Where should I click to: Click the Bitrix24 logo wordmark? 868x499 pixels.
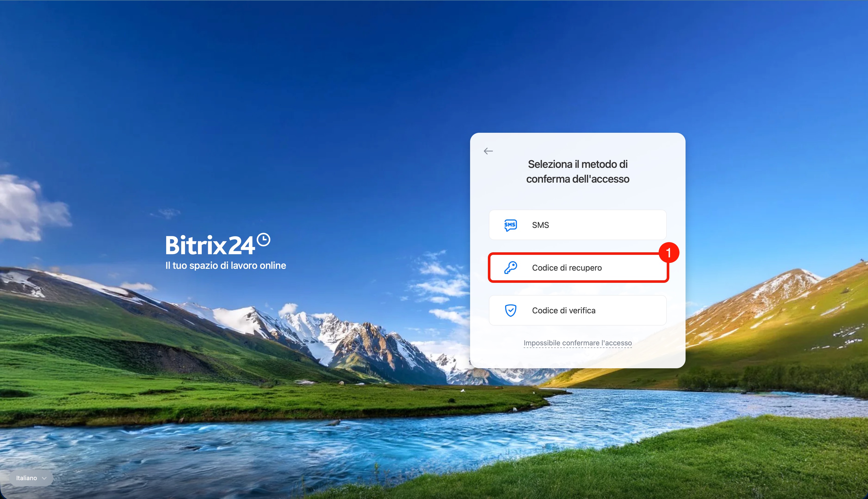coord(210,245)
